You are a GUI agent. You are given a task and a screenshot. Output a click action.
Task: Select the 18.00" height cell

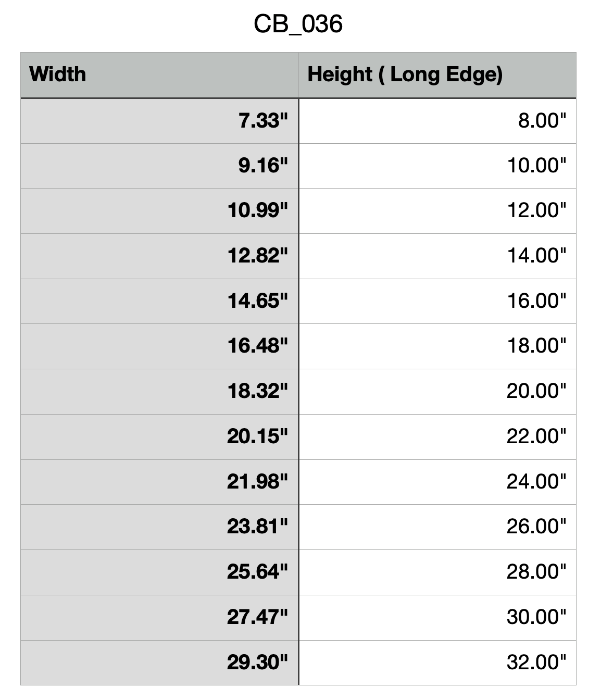point(536,346)
